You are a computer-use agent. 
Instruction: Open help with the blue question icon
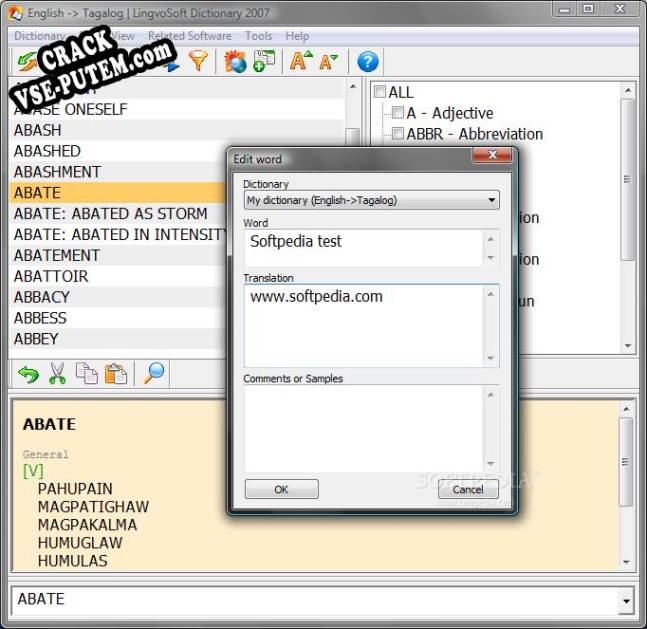367,62
